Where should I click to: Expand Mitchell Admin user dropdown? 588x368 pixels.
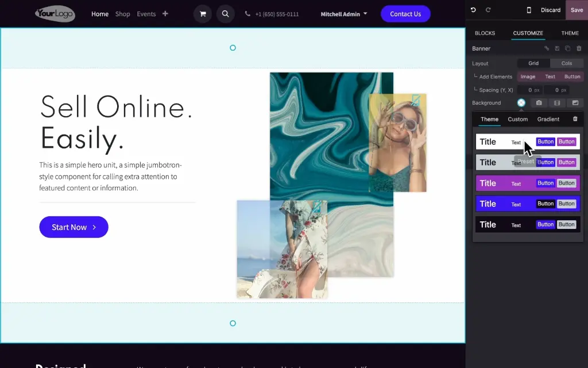tap(344, 14)
